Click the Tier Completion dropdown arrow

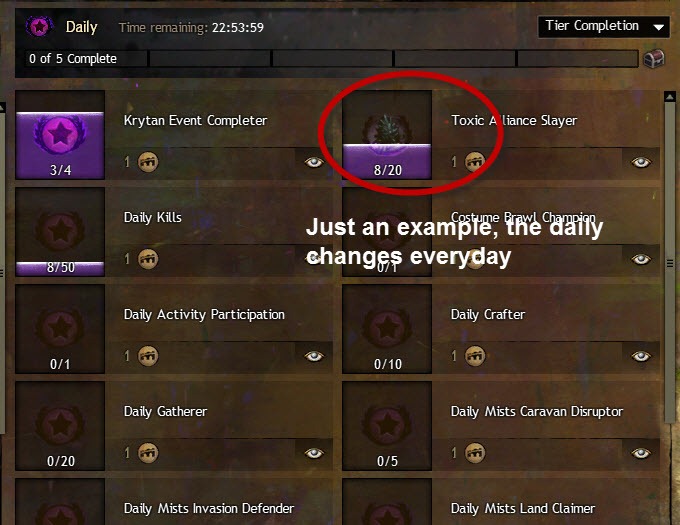click(x=659, y=27)
